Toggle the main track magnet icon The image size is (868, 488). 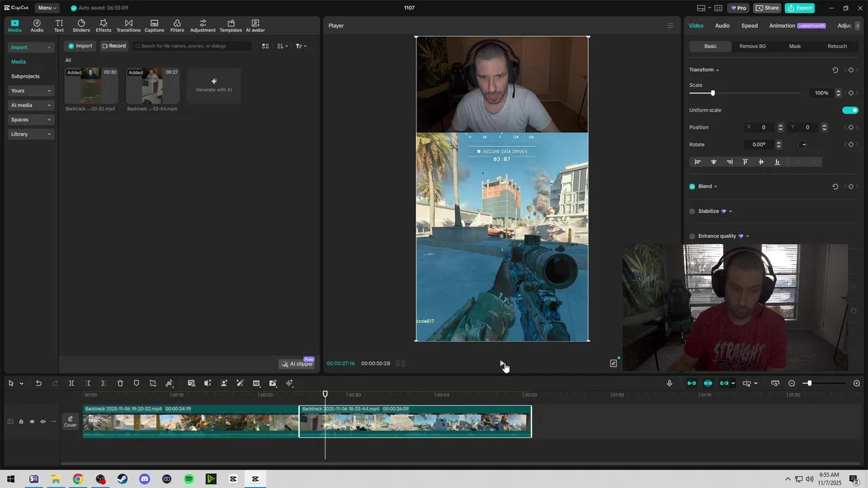pos(692,384)
